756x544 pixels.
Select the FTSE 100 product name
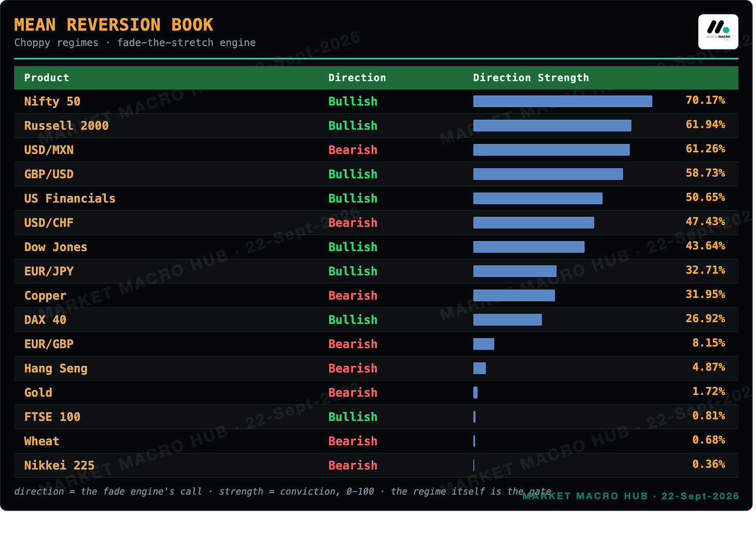pyautogui.click(x=52, y=417)
